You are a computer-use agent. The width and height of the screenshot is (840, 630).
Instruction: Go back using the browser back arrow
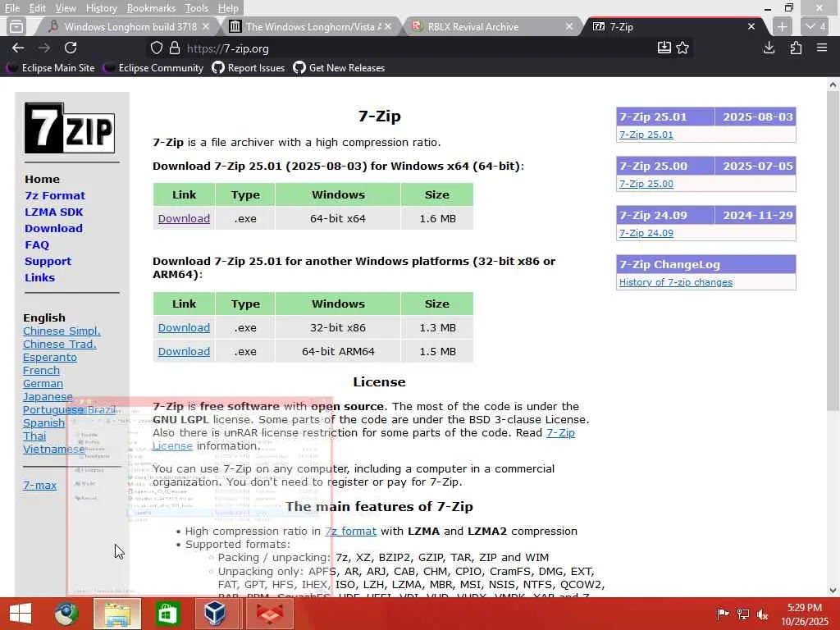click(x=18, y=48)
